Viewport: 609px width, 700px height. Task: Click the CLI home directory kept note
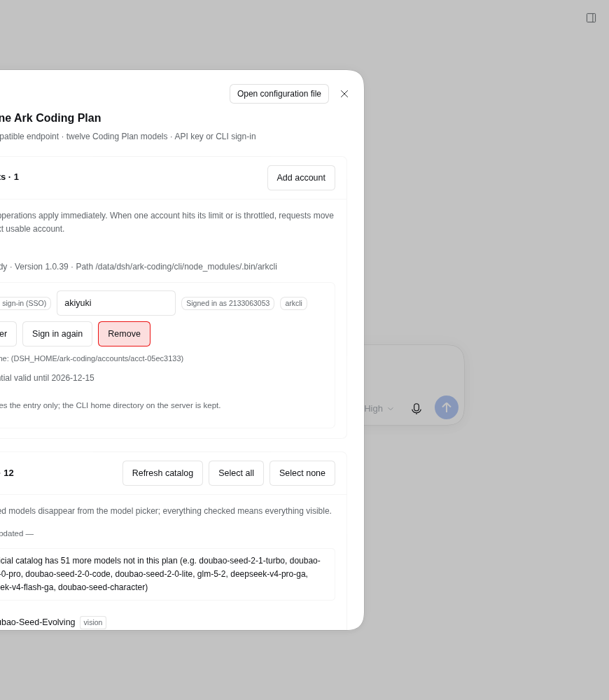point(111,405)
